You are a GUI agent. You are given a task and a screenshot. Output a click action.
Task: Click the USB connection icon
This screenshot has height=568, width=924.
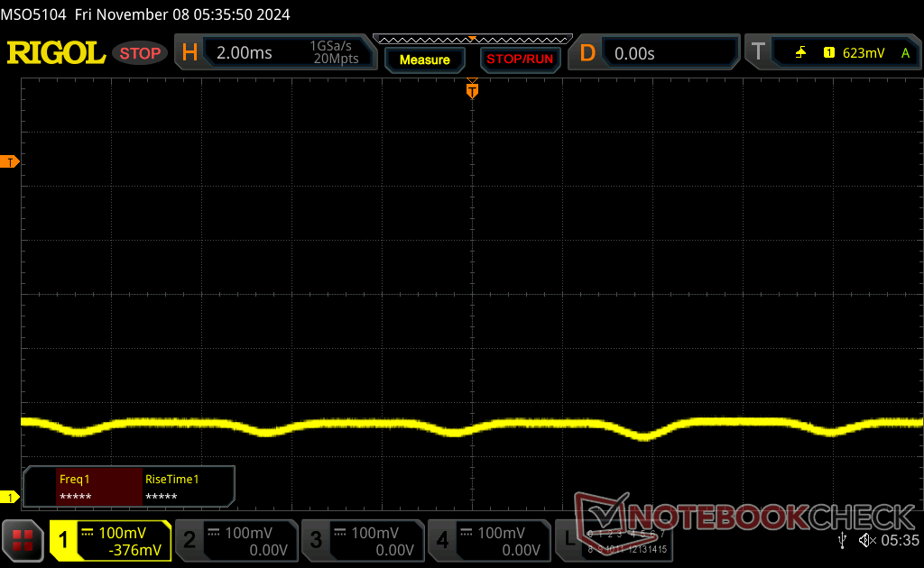click(x=842, y=540)
